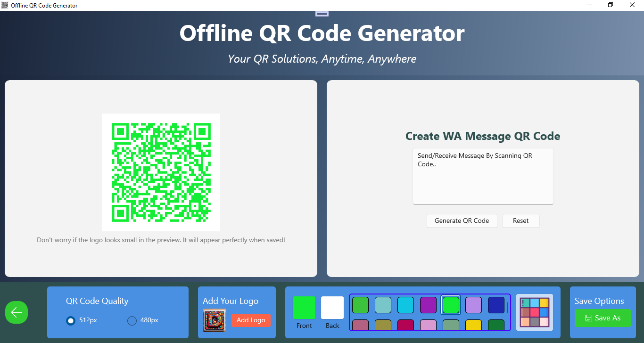This screenshot has width=644, height=343.
Task: Pick the sage green palette swatch
Action: point(451,325)
